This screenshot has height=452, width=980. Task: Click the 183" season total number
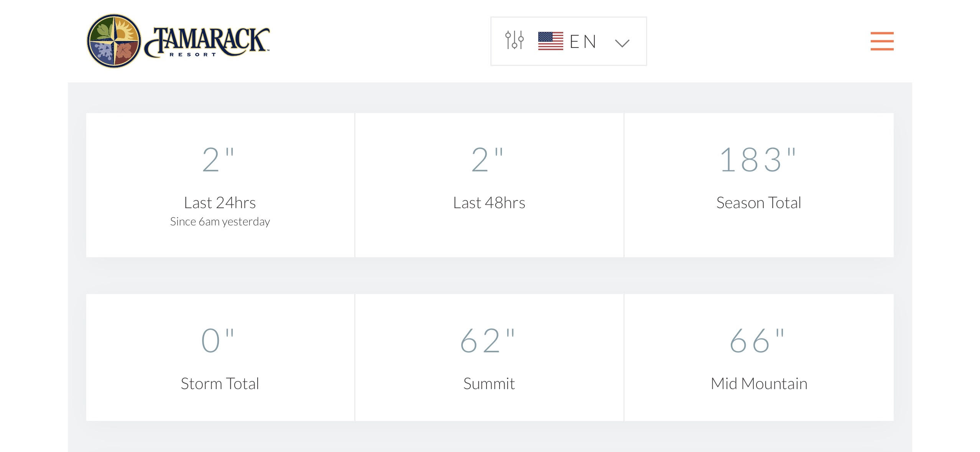coord(758,159)
